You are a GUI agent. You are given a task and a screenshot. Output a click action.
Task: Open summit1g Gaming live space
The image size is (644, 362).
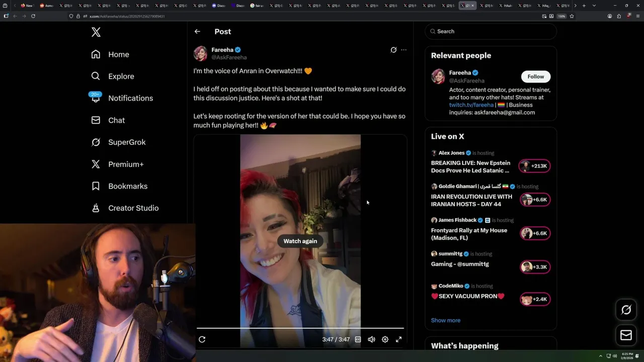tap(460, 264)
